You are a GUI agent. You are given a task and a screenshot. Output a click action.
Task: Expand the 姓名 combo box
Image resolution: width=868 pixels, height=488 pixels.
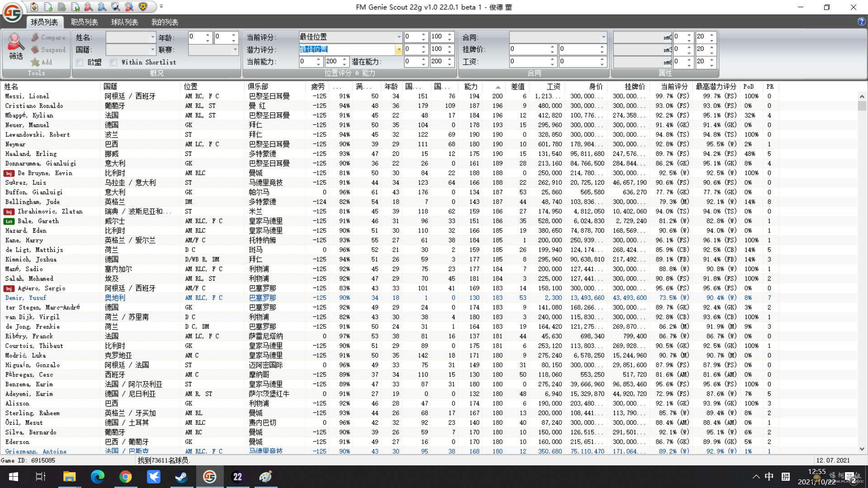152,37
